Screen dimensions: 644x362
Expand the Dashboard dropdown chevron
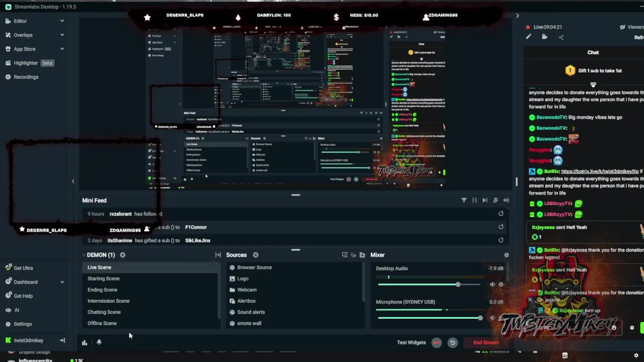(x=62, y=282)
